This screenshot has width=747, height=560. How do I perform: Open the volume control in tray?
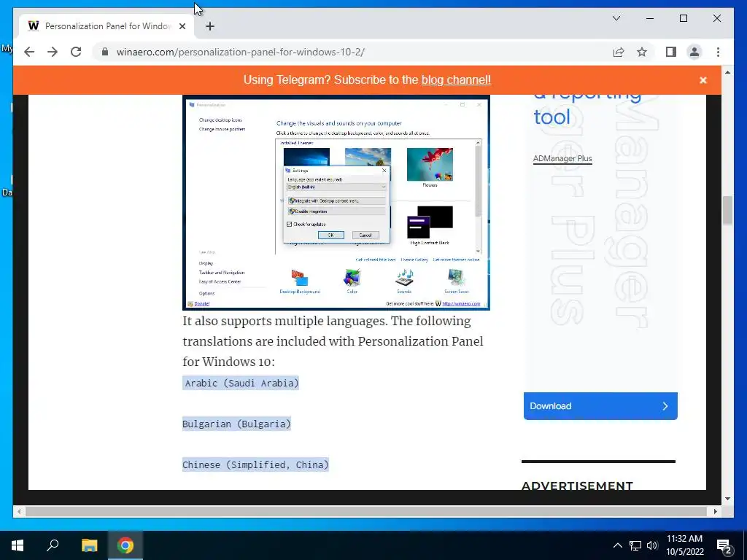[652, 545]
